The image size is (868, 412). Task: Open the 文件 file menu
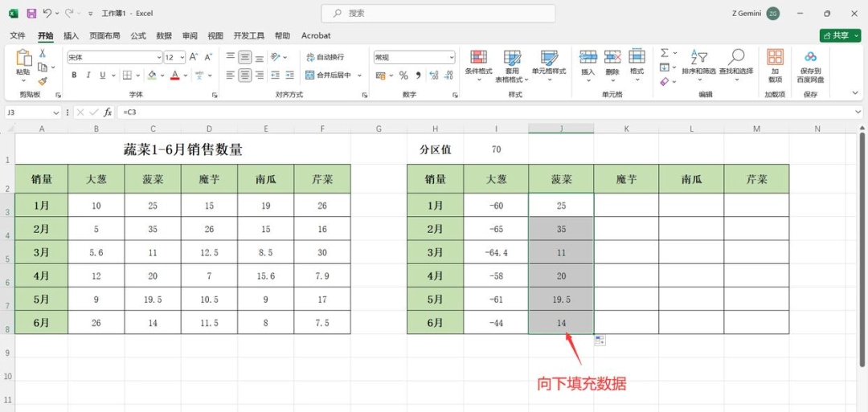pyautogui.click(x=18, y=35)
